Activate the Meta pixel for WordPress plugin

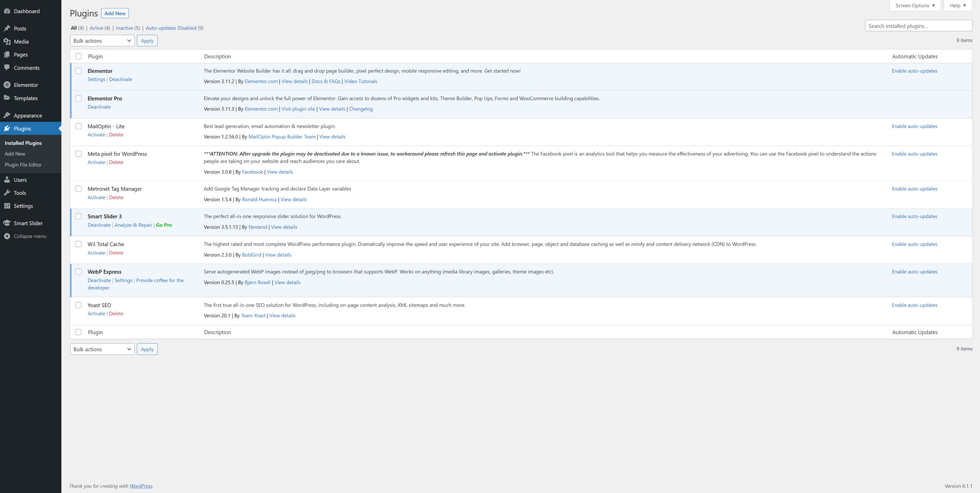coord(97,162)
